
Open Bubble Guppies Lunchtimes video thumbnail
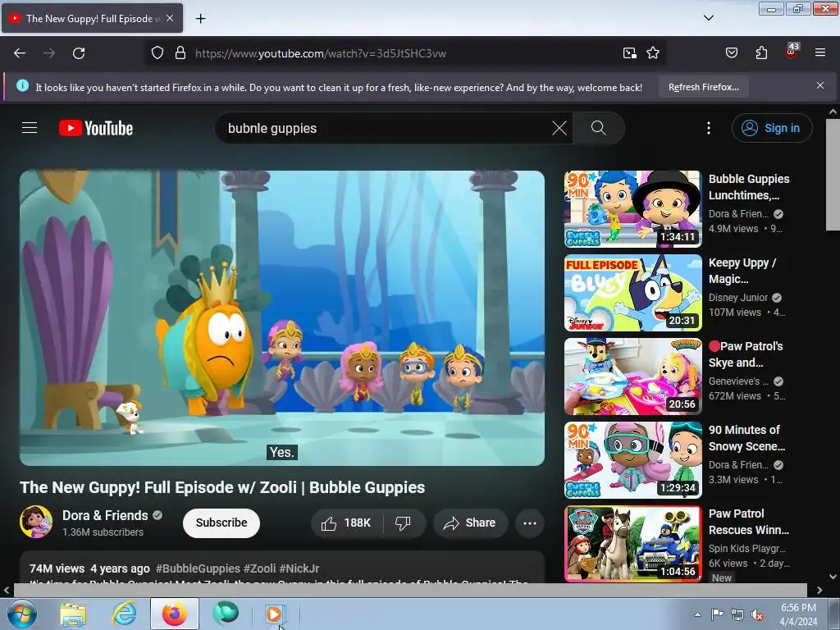tap(632, 209)
